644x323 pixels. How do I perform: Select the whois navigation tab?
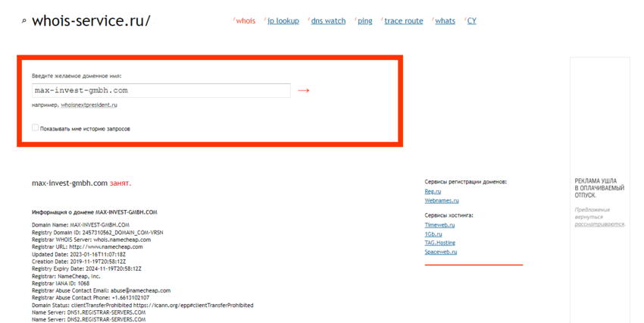point(245,20)
